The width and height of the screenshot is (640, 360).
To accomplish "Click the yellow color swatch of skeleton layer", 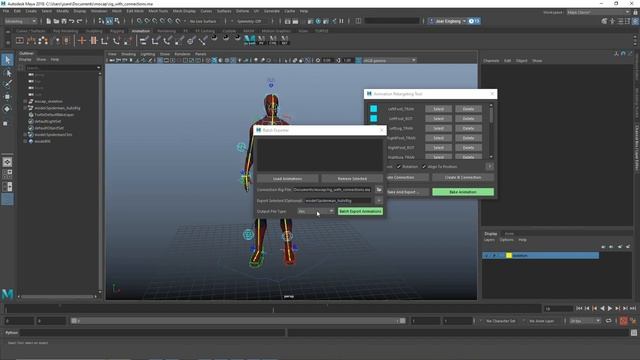I will tap(509, 256).
